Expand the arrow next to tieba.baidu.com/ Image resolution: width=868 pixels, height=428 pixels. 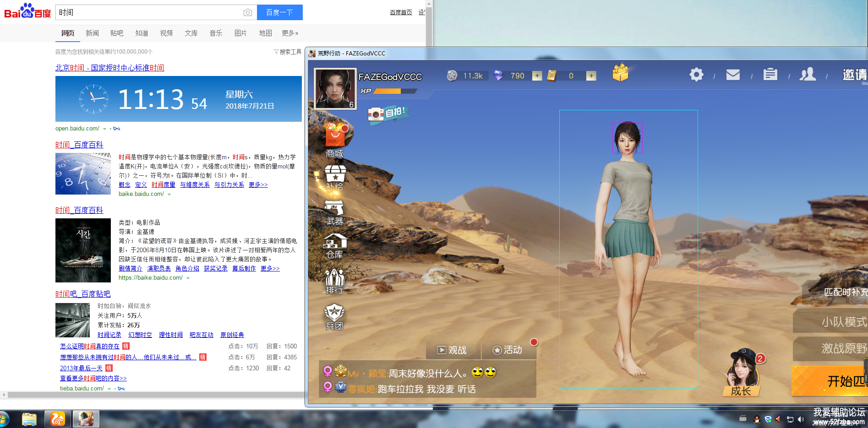tap(109, 389)
